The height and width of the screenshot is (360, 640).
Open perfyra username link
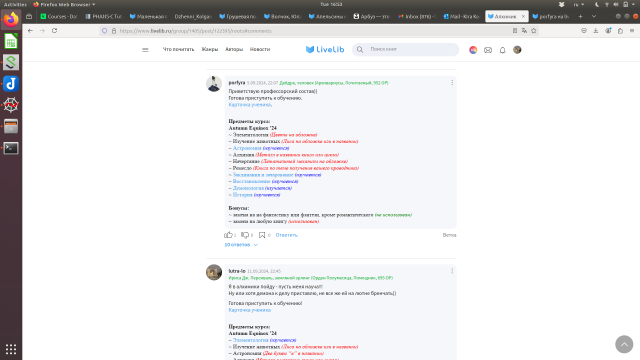pyautogui.click(x=237, y=82)
